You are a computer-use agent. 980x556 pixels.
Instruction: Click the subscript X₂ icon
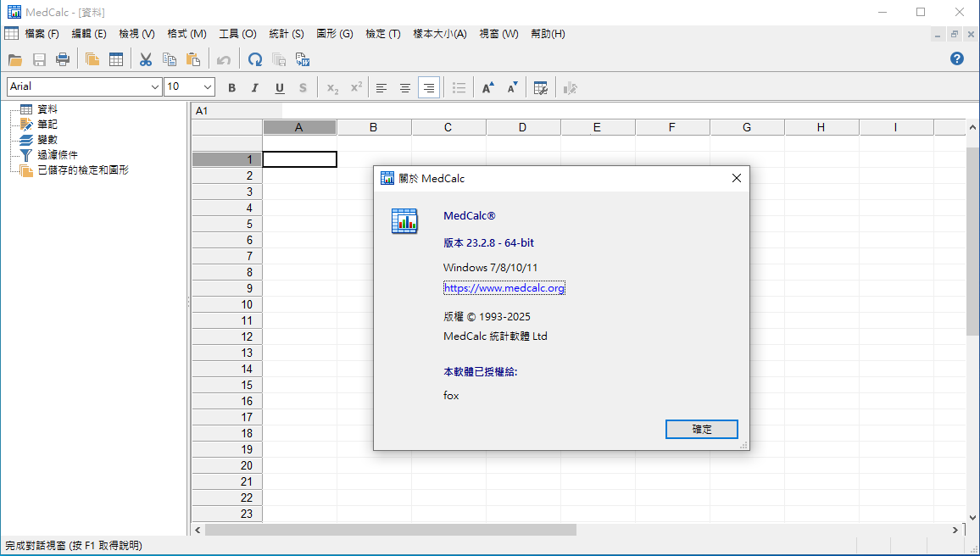pos(332,88)
